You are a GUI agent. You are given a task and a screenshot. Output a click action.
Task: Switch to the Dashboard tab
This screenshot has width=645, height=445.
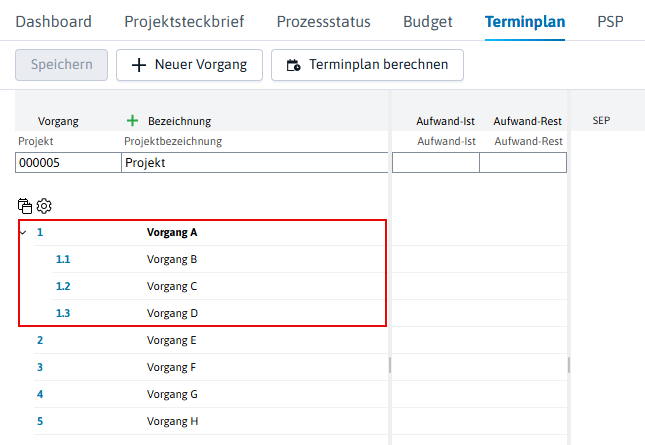point(53,21)
